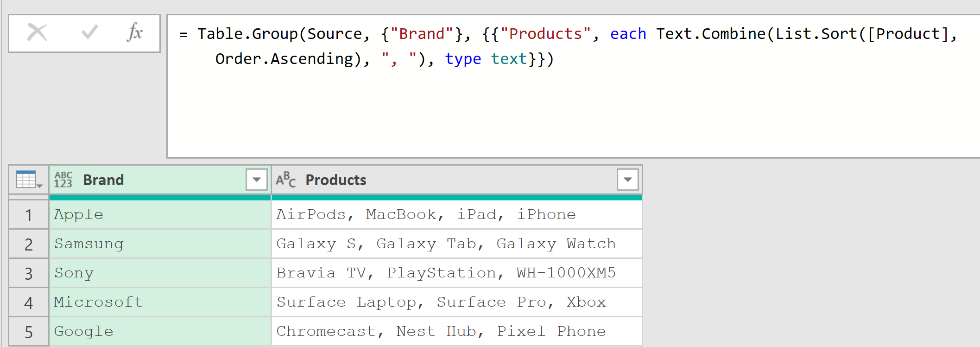The width and height of the screenshot is (980, 347).
Task: Click the cell with Bravia TV, PlayStation
Action: tap(456, 273)
